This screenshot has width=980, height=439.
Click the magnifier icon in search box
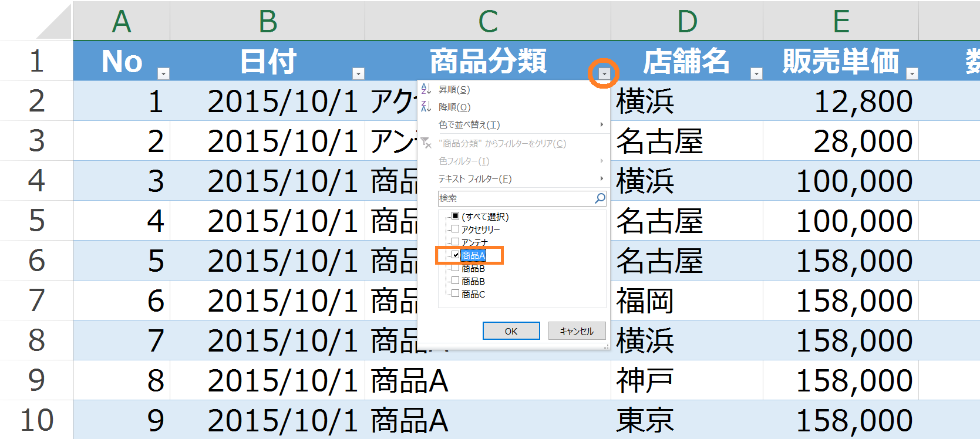click(x=600, y=198)
